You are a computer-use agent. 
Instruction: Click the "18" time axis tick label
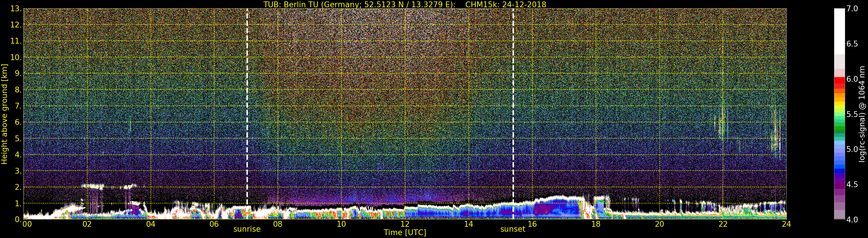(x=596, y=224)
